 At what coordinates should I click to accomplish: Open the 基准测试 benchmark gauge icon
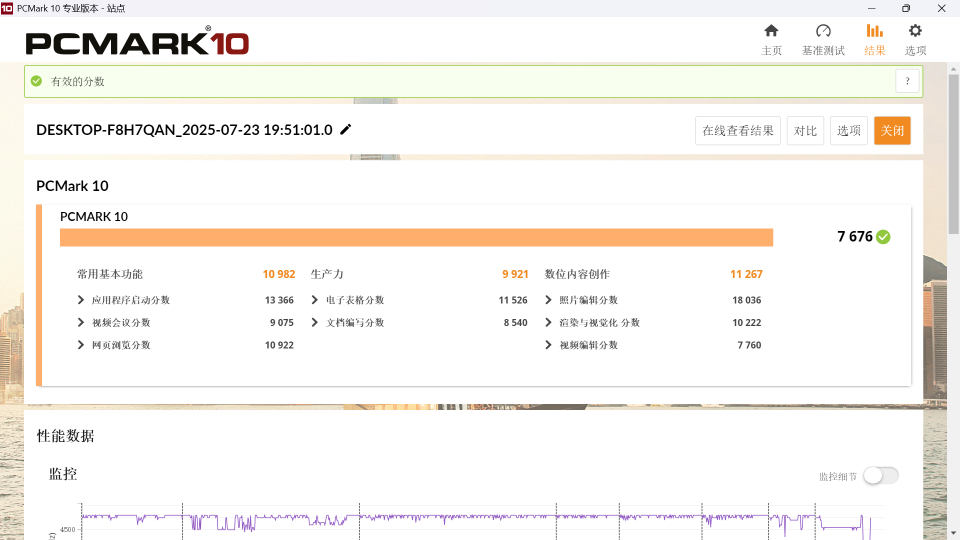tap(823, 31)
